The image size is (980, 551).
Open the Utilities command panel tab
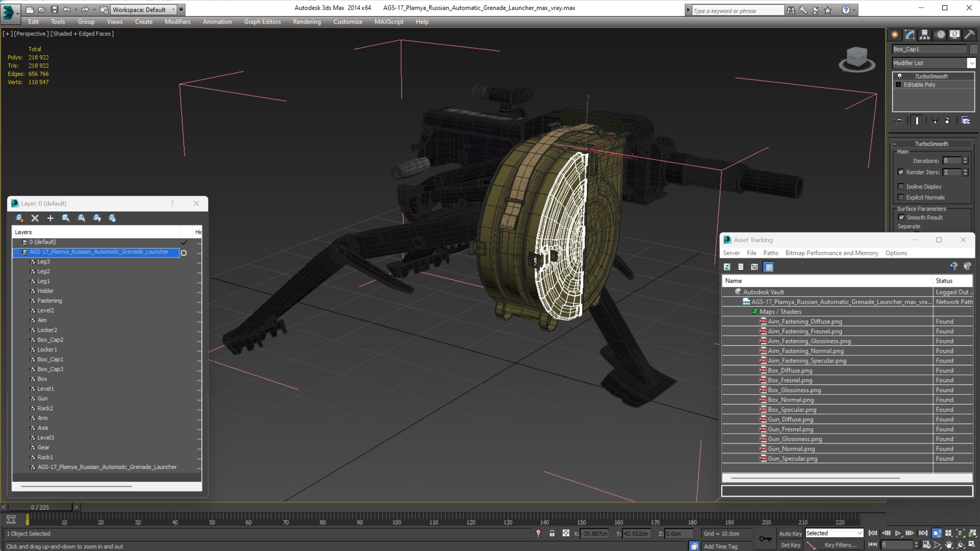(969, 35)
